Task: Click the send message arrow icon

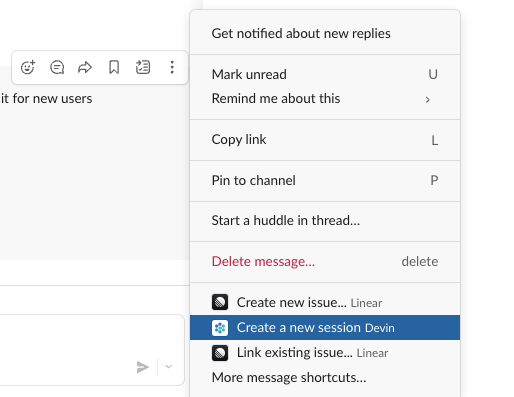Action: point(143,367)
